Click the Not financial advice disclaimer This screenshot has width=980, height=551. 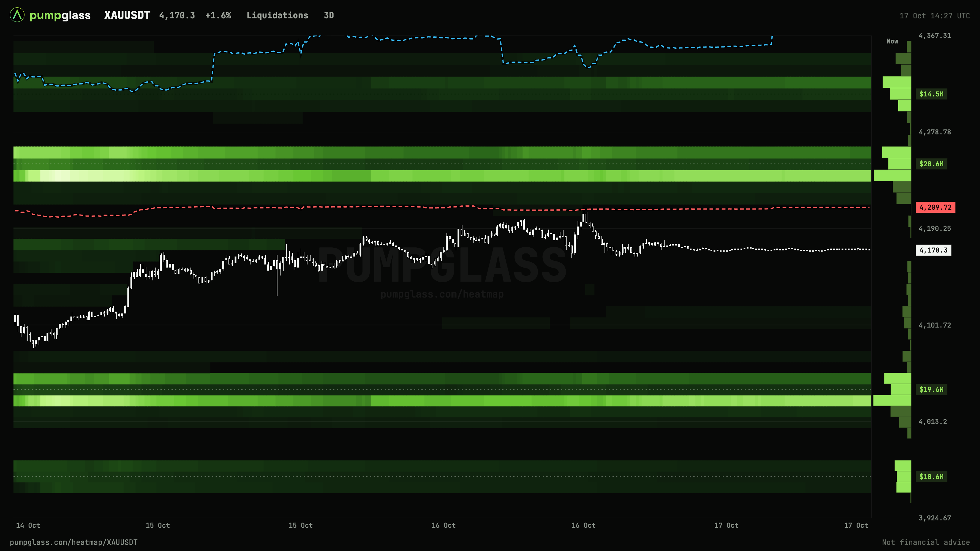926,543
